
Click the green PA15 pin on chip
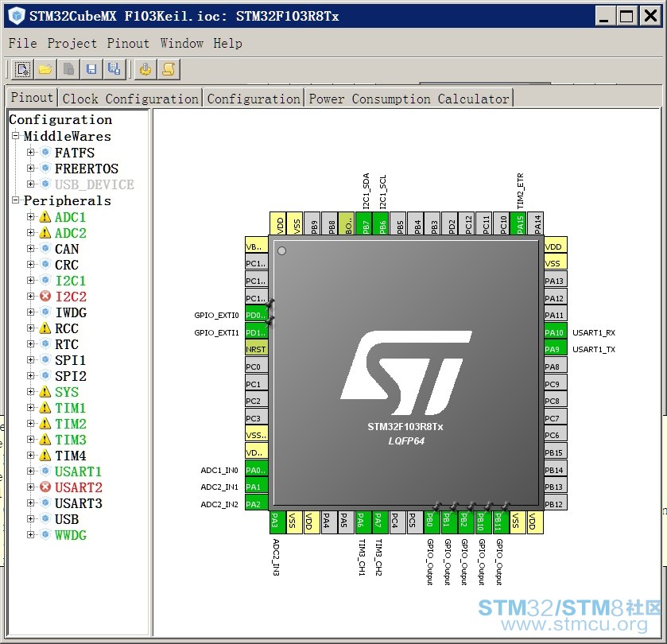click(520, 223)
